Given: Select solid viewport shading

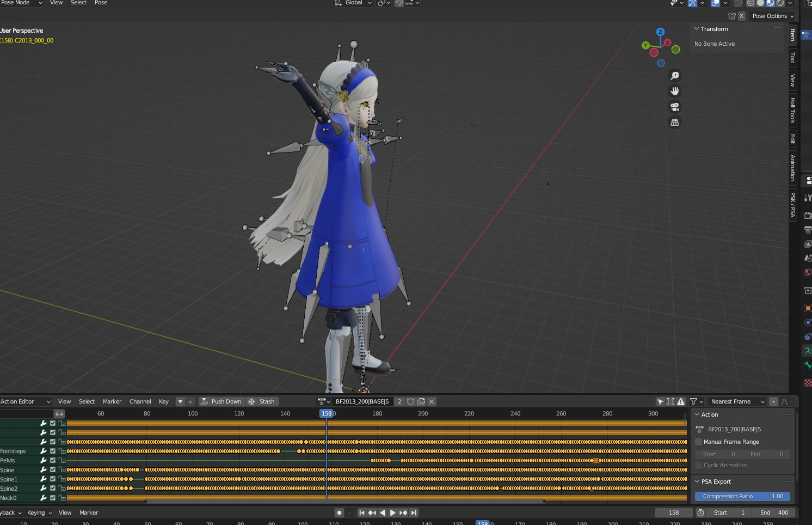Looking at the screenshot, I should (760, 3).
